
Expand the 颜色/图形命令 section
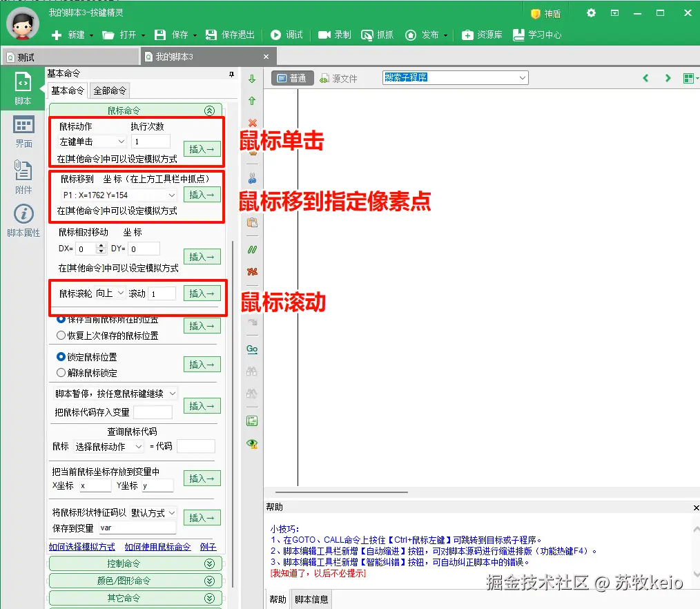pos(136,581)
